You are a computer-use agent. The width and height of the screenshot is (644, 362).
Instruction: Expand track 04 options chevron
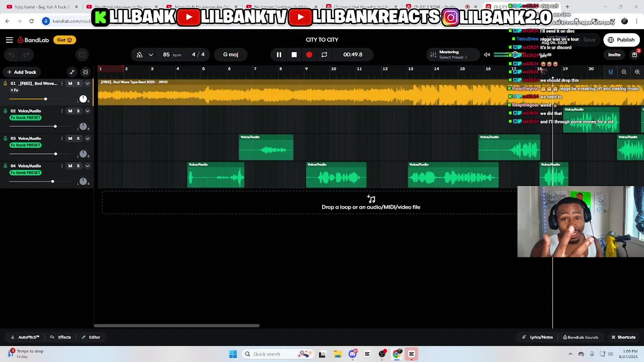(x=87, y=166)
